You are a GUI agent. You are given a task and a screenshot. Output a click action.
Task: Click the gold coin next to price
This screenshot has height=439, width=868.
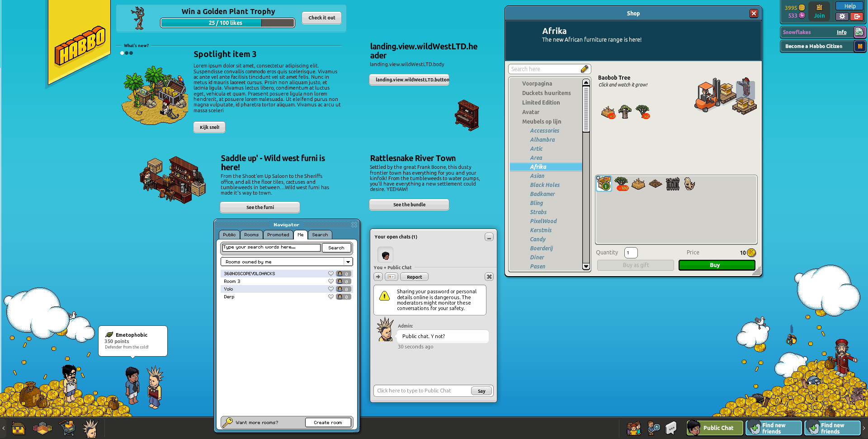[751, 253]
